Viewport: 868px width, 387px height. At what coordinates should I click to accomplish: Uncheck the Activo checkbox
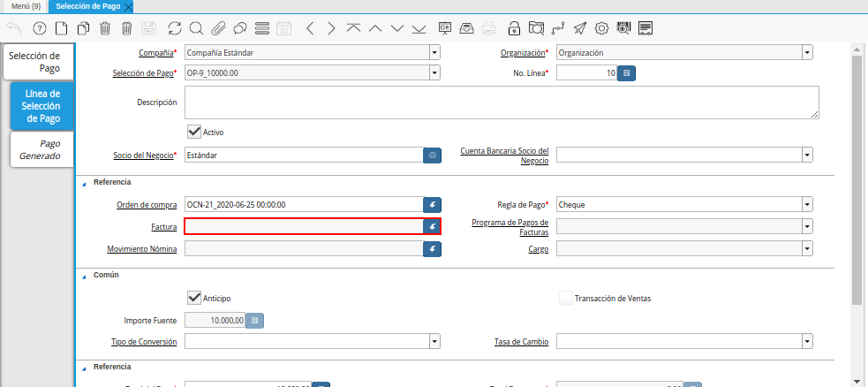click(194, 131)
